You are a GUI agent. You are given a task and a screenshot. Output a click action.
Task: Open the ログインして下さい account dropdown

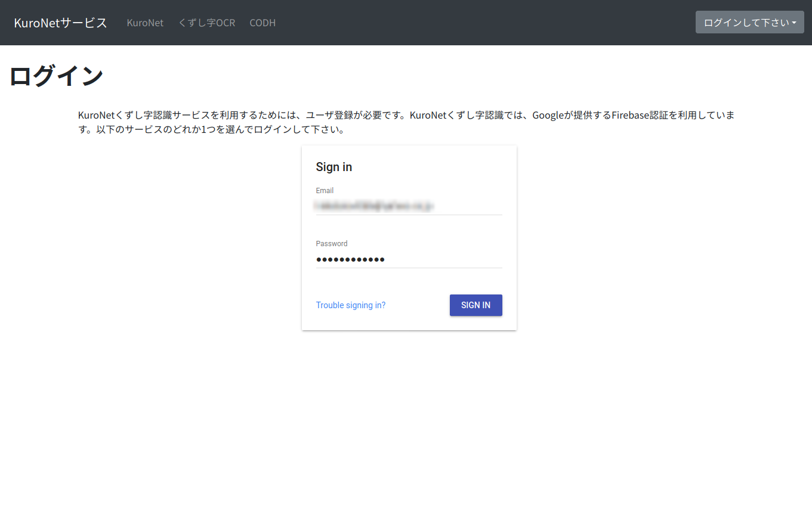click(x=745, y=21)
